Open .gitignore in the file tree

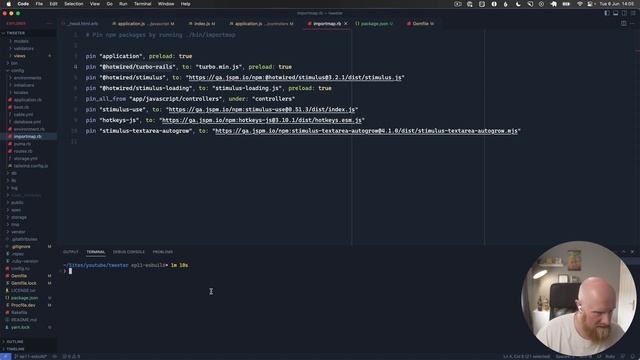21,247
